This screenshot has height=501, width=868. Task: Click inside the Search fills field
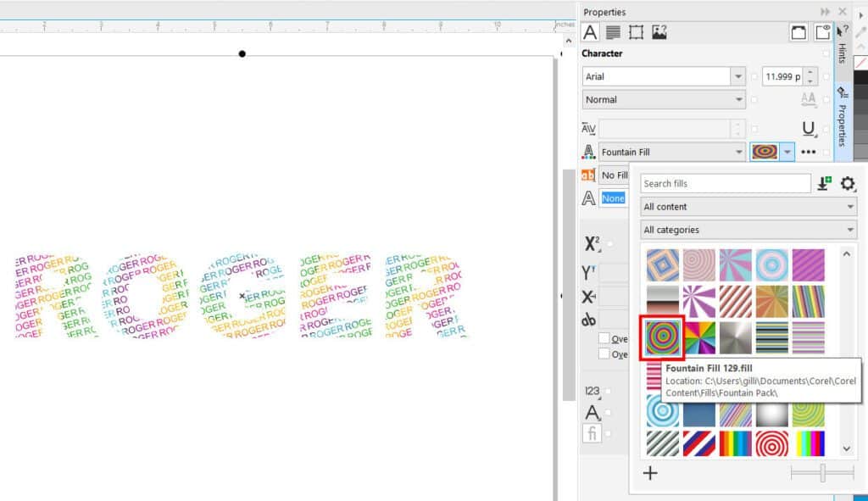click(725, 183)
